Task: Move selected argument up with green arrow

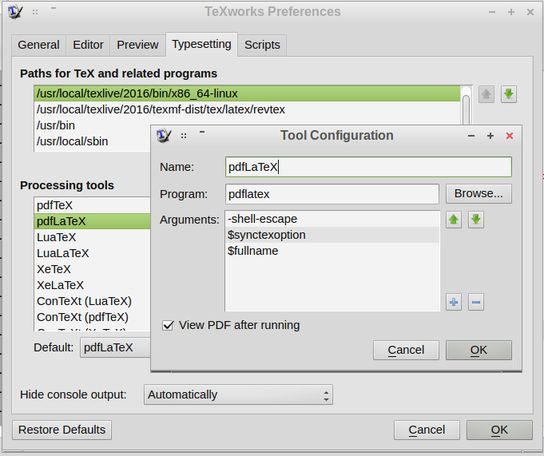Action: [x=453, y=220]
